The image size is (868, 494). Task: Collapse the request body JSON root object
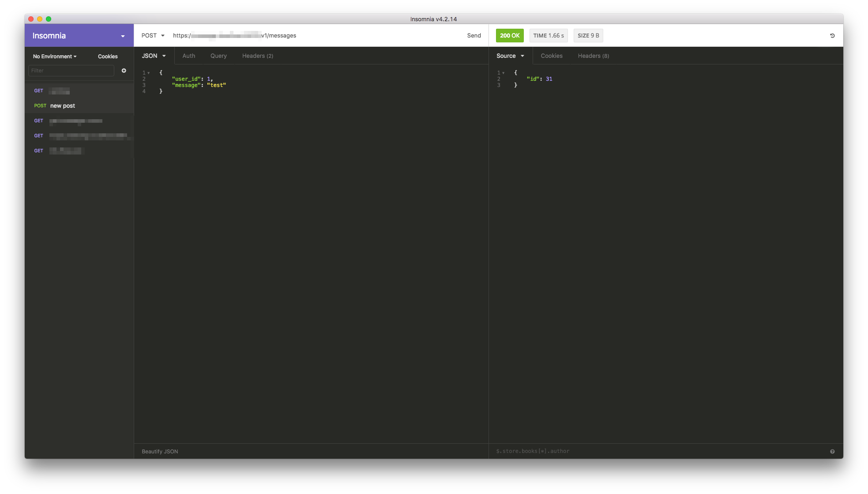pos(149,72)
